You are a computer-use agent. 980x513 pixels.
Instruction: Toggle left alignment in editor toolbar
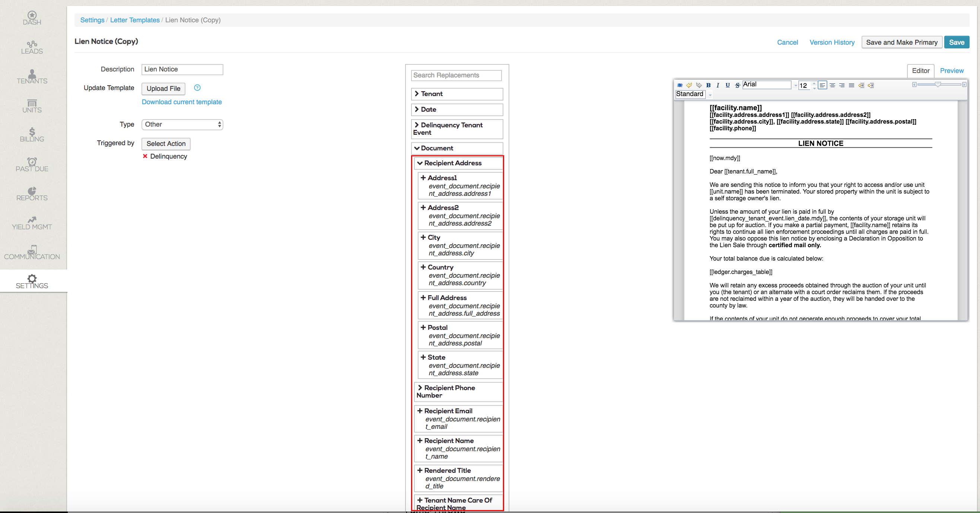822,85
